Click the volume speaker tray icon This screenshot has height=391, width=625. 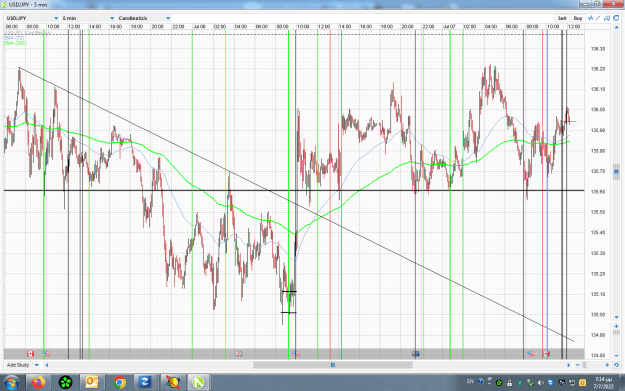540,383
